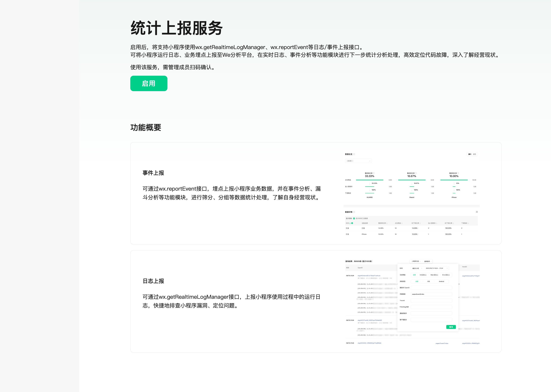Switch to the 漏斗 tab

point(470,154)
